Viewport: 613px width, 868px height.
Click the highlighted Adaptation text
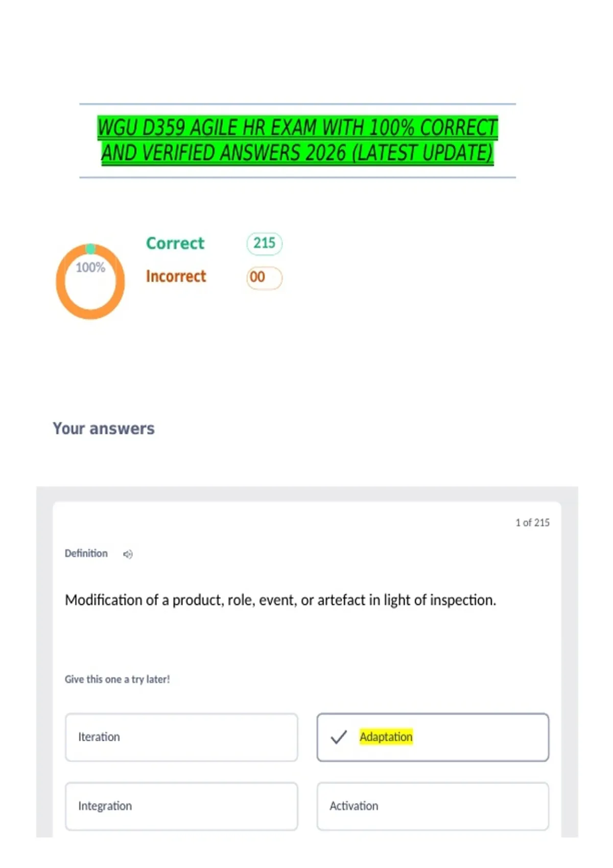[x=386, y=737]
